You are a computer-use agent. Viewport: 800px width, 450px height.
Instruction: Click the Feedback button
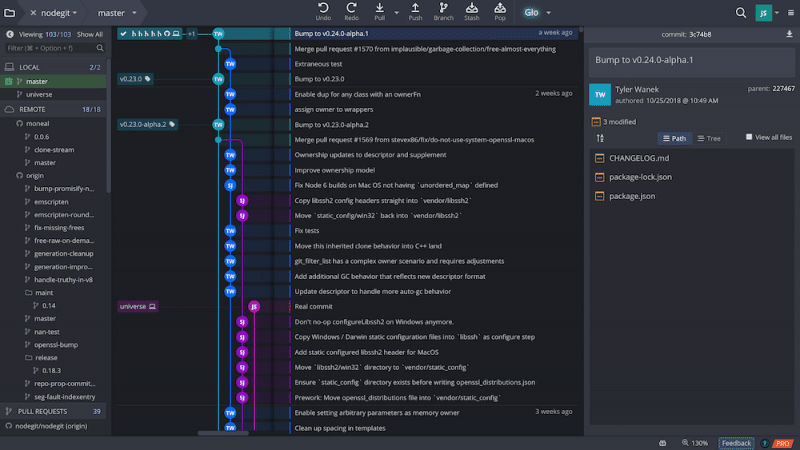736,443
